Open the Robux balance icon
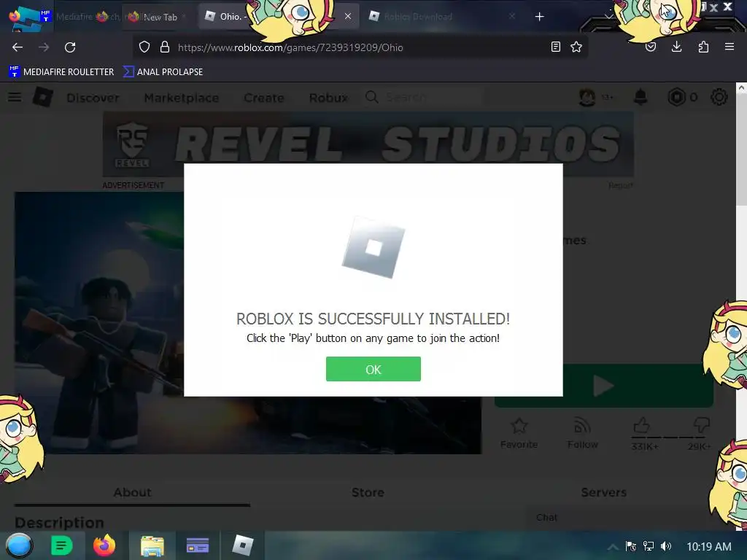 tap(676, 97)
